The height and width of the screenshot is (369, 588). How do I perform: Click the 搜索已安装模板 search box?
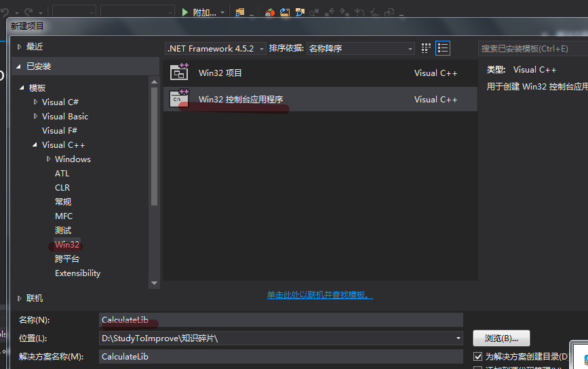tap(533, 48)
